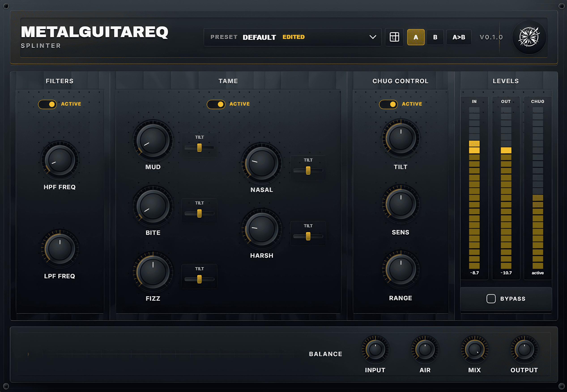The image size is (567, 392).
Task: Open the DEFAULT preset selector
Action: pyautogui.click(x=292, y=37)
